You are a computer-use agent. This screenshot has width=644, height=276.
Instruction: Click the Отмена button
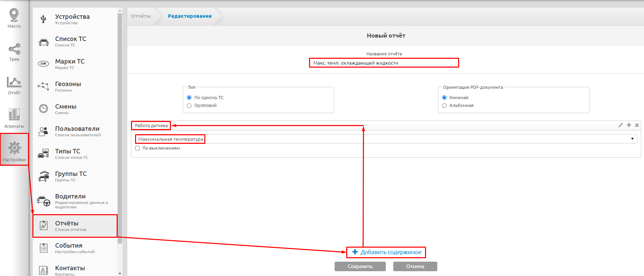pyautogui.click(x=415, y=266)
